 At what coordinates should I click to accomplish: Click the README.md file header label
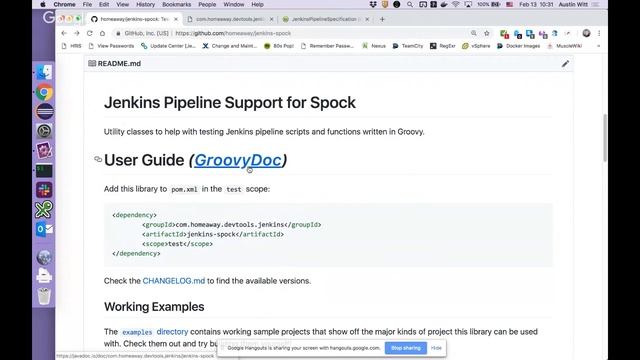coord(119,64)
